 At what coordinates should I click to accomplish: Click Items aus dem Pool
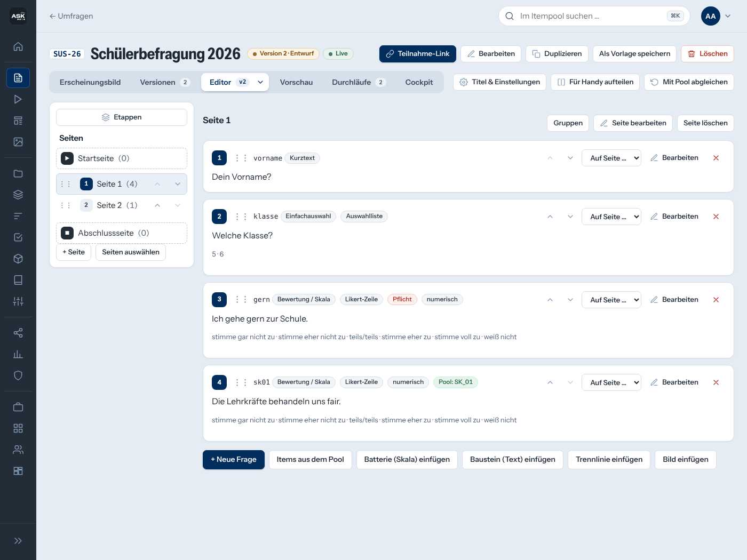310,460
